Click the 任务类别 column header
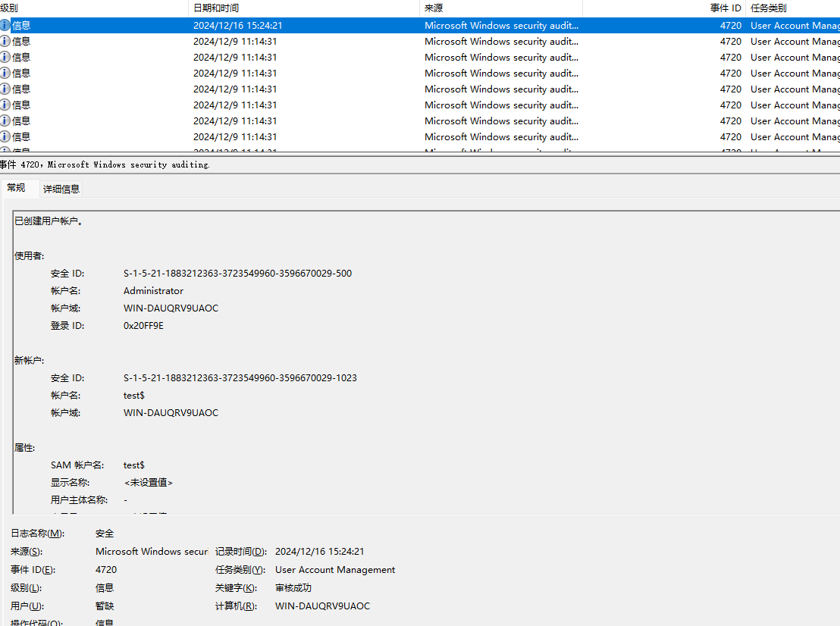This screenshot has width=840, height=626. click(x=794, y=8)
